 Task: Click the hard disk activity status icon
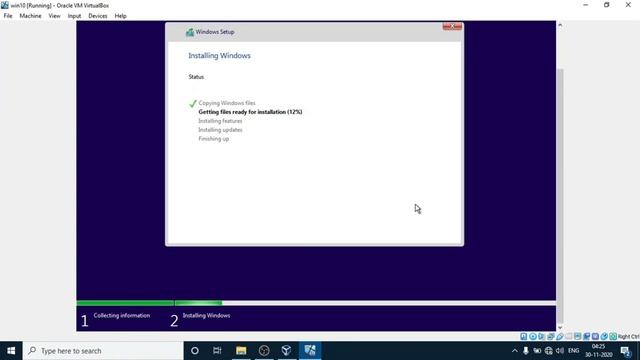pyautogui.click(x=523, y=336)
